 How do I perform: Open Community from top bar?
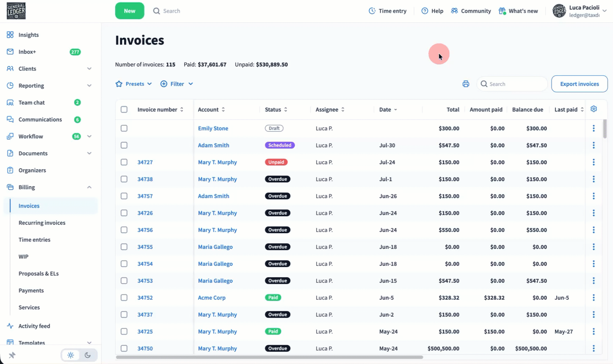pyautogui.click(x=471, y=11)
